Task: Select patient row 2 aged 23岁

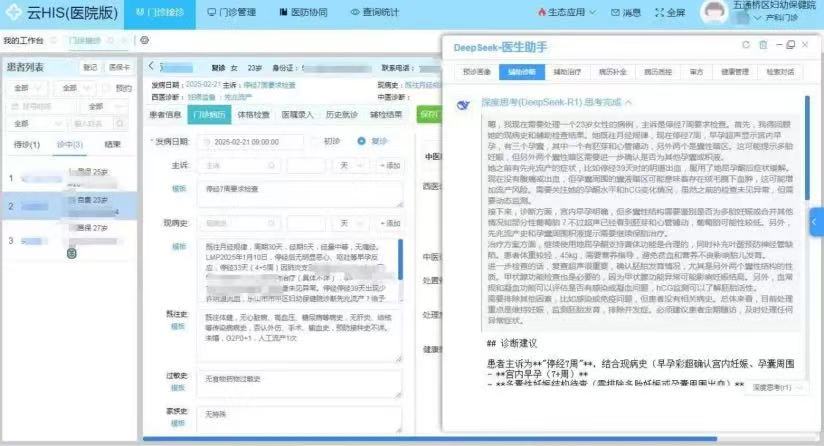Action: (x=69, y=206)
